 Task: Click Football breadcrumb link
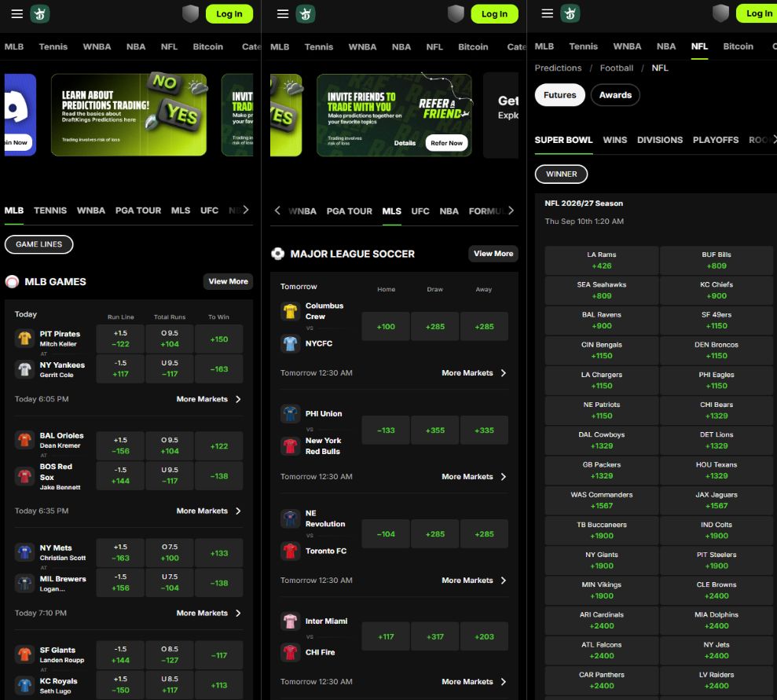617,68
